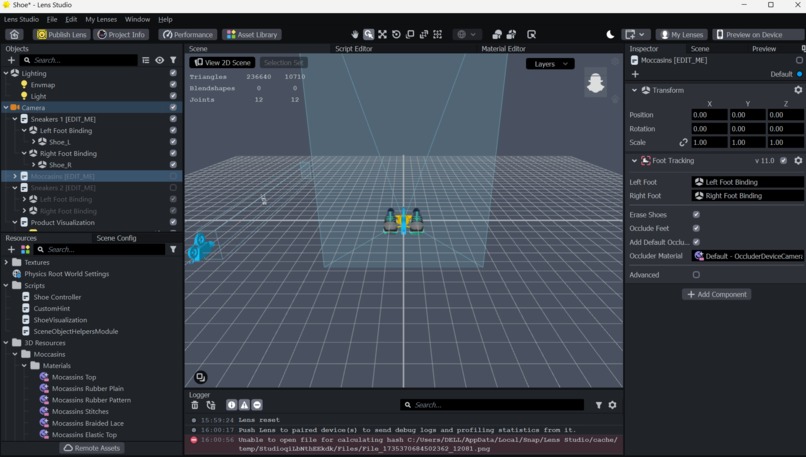Expand the Shoe_L tree node
The height and width of the screenshot is (457, 806).
33,142
